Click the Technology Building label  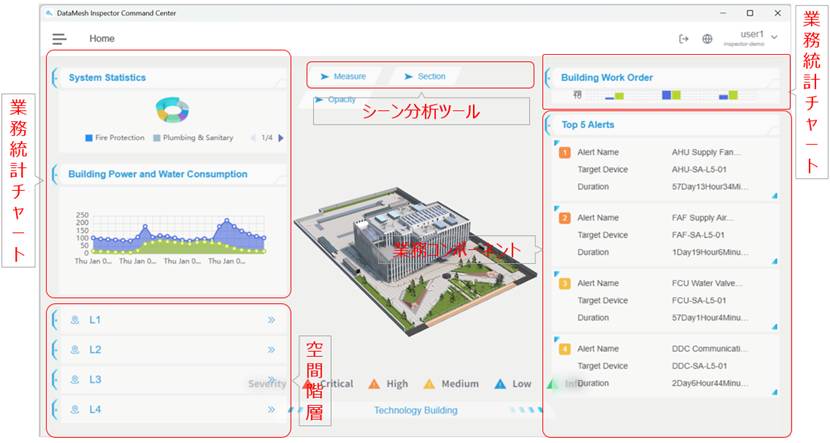415,410
